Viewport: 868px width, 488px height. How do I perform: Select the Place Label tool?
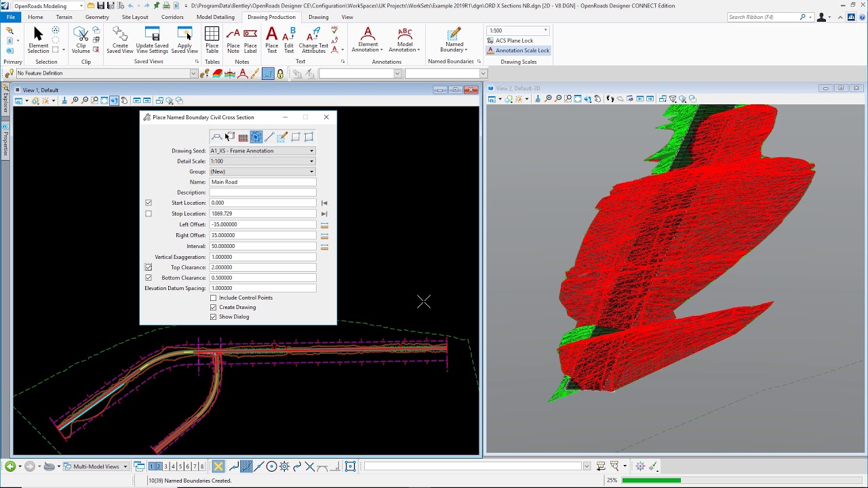(250, 40)
